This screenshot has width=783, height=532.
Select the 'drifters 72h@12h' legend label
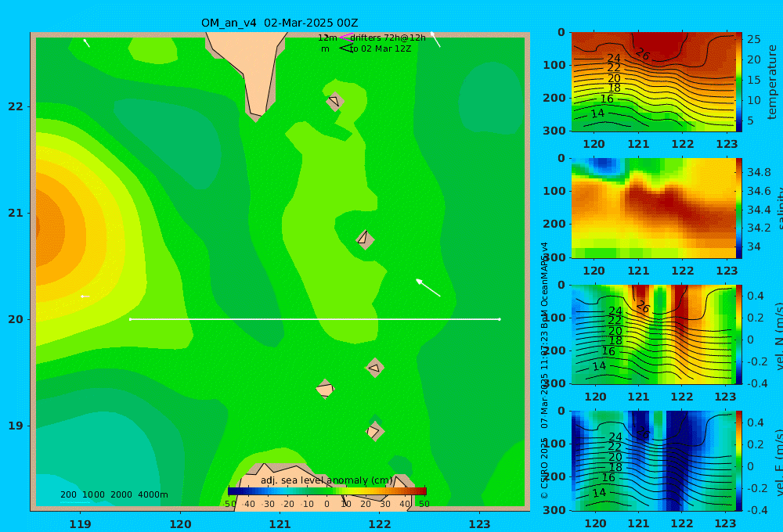click(x=388, y=38)
